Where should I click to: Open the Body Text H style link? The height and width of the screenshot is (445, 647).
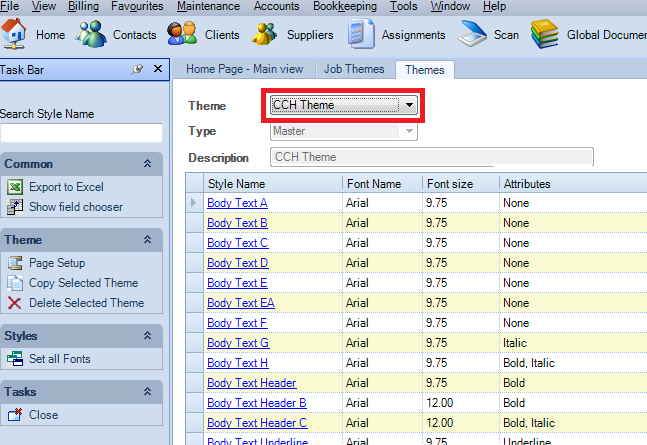(238, 363)
